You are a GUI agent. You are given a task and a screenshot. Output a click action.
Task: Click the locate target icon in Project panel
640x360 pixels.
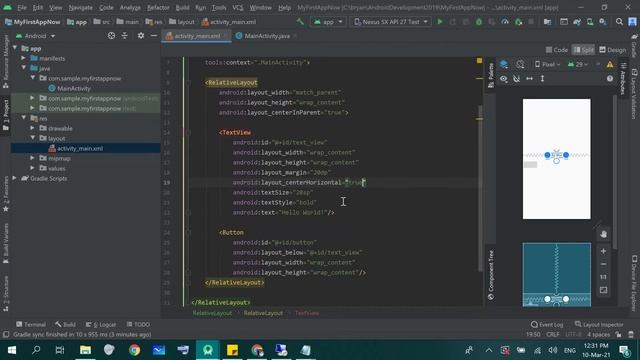pos(111,36)
